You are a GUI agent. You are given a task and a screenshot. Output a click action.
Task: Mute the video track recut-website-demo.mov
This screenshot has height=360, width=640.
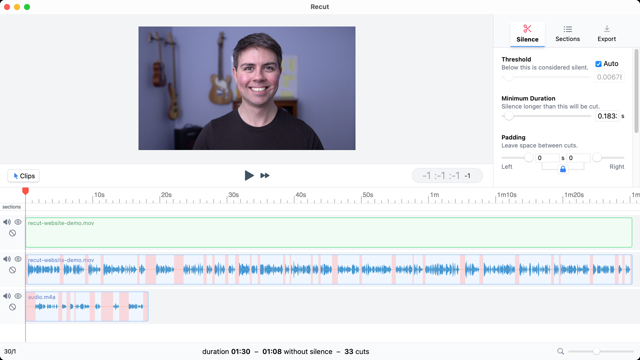[x=7, y=222]
